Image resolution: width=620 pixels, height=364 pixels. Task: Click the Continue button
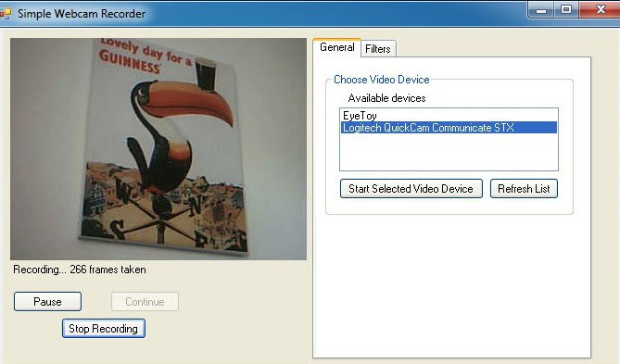(145, 302)
